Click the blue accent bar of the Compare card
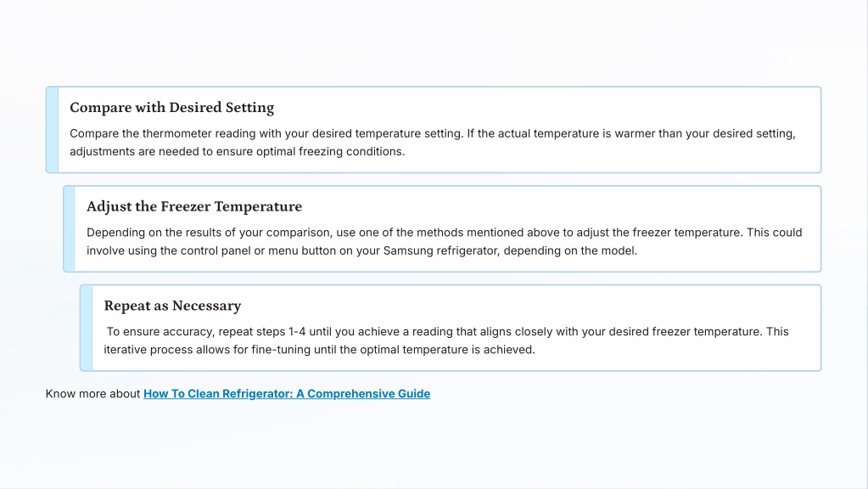 (x=53, y=130)
